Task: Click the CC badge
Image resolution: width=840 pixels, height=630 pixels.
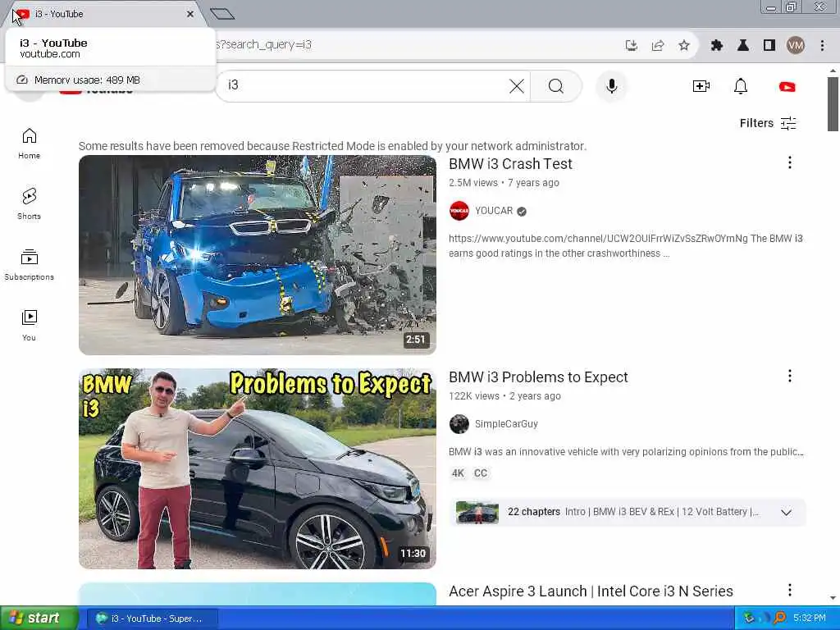Action: tap(481, 473)
